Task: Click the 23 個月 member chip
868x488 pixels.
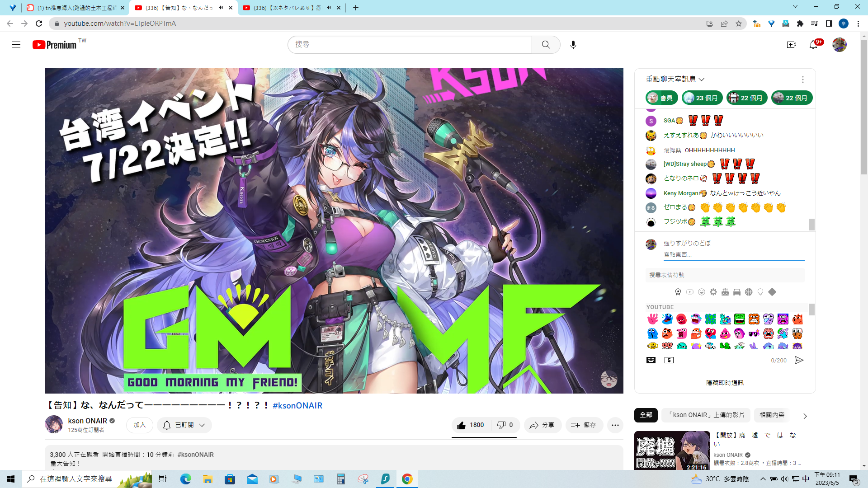Action: 702,98
